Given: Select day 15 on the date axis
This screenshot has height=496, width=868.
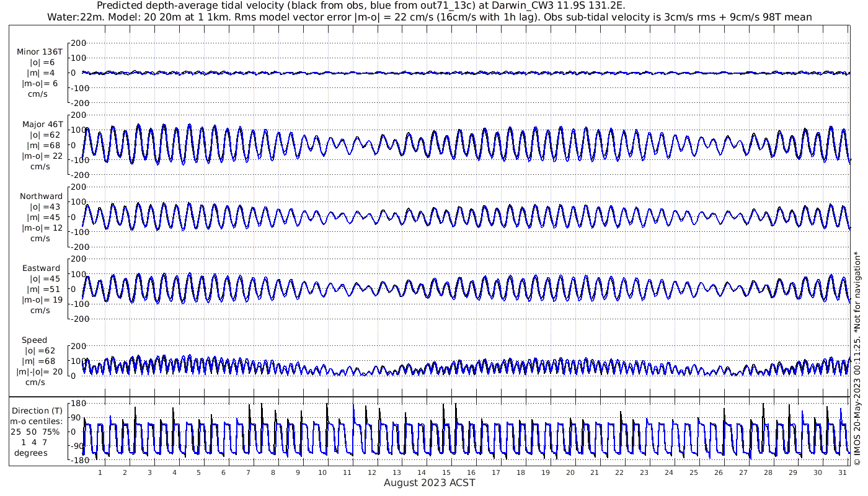Looking at the screenshot, I should pos(446,472).
